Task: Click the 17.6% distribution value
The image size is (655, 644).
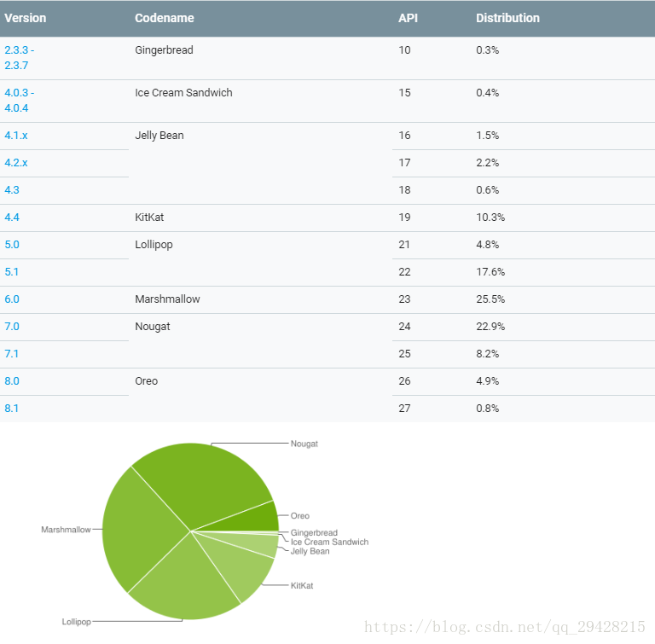Action: pyautogui.click(x=490, y=271)
